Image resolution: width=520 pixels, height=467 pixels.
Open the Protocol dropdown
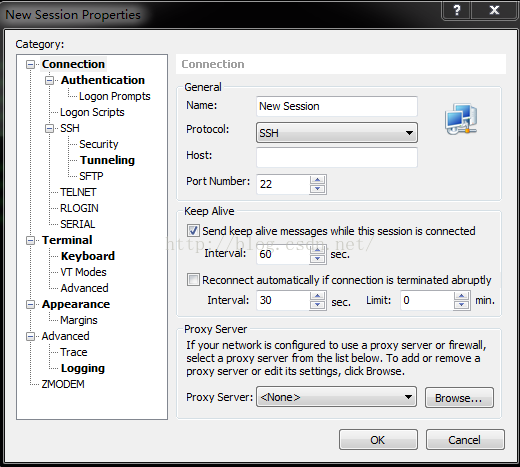(337, 133)
